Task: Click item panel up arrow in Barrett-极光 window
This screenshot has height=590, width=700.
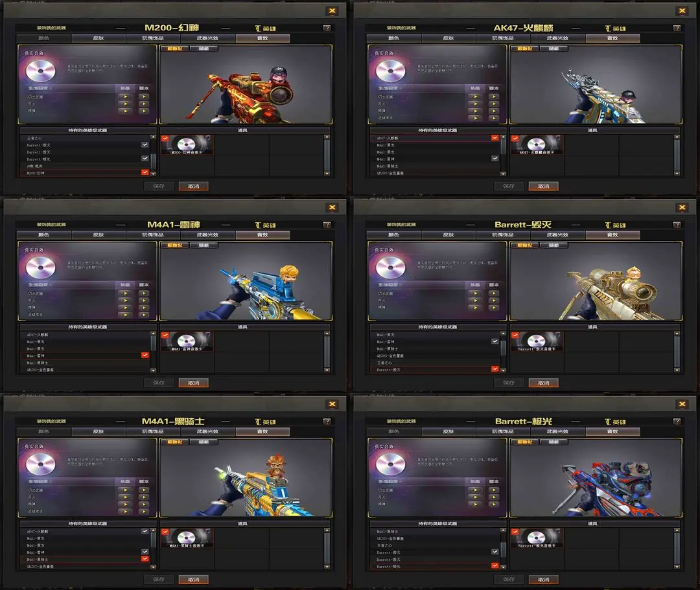Action: (x=677, y=530)
